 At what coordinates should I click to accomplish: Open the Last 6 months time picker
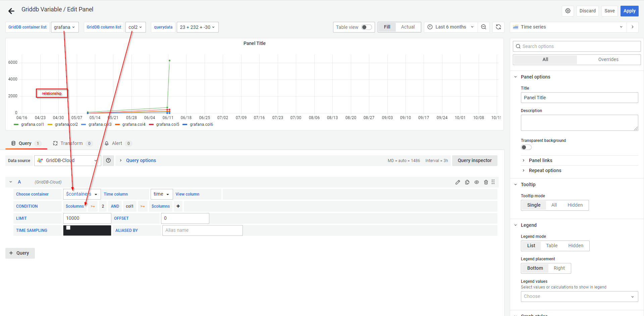(450, 27)
